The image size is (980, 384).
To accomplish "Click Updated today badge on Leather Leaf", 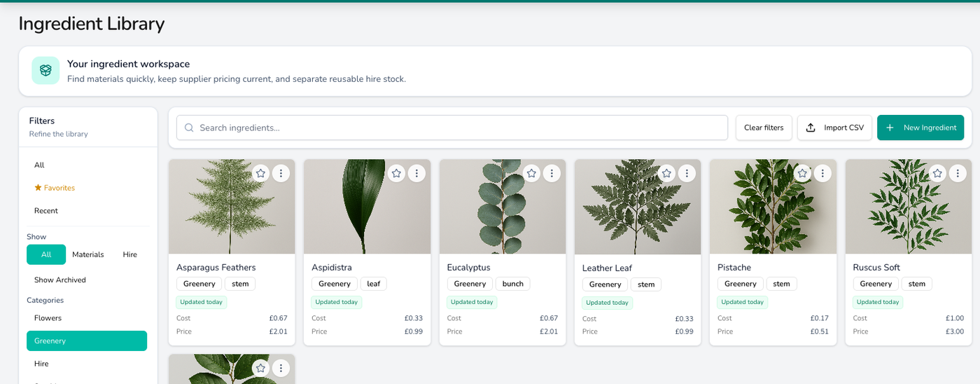I will coord(607,303).
